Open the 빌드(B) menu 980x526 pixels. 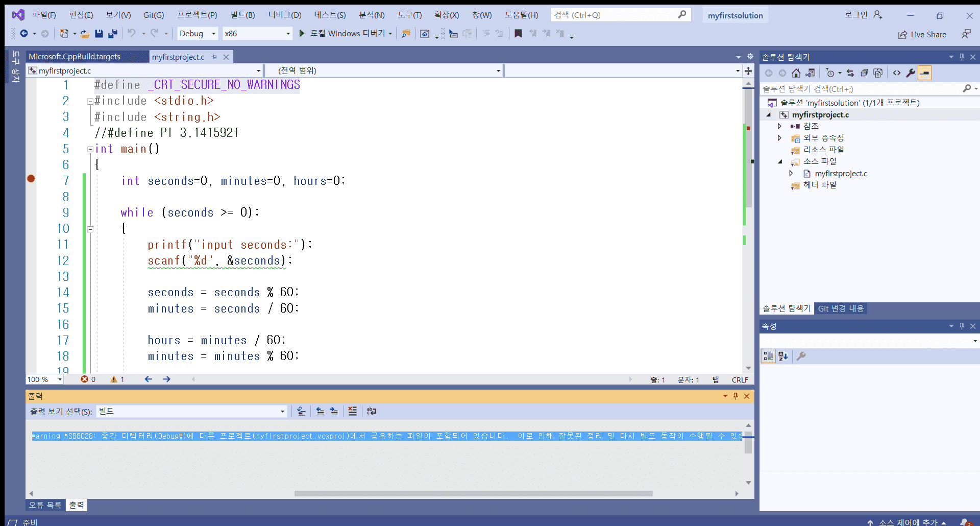pos(242,15)
